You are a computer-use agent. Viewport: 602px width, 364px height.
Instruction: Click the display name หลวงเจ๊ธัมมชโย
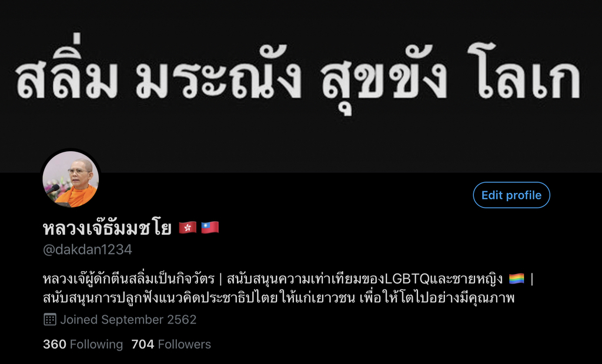(107, 228)
